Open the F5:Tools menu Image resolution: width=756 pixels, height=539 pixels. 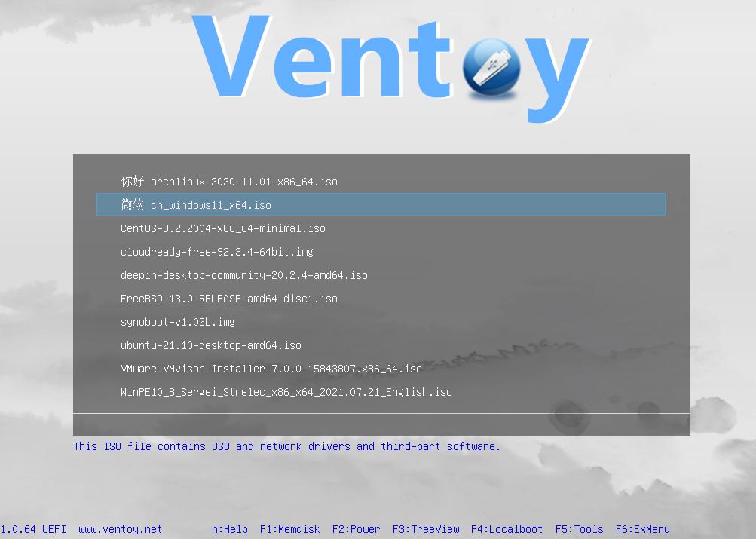pos(579,529)
